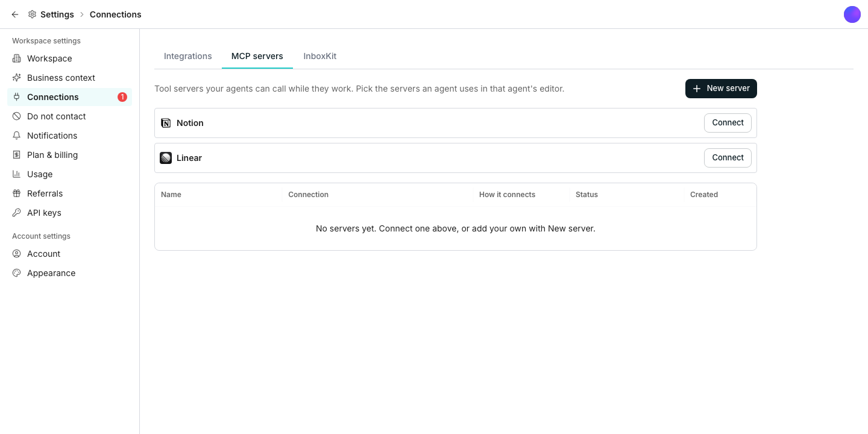Click the Status column header

point(587,195)
